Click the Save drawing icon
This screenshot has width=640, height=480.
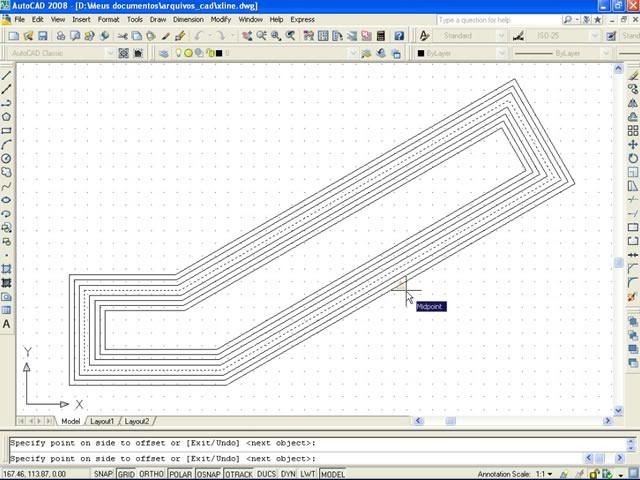(42, 36)
